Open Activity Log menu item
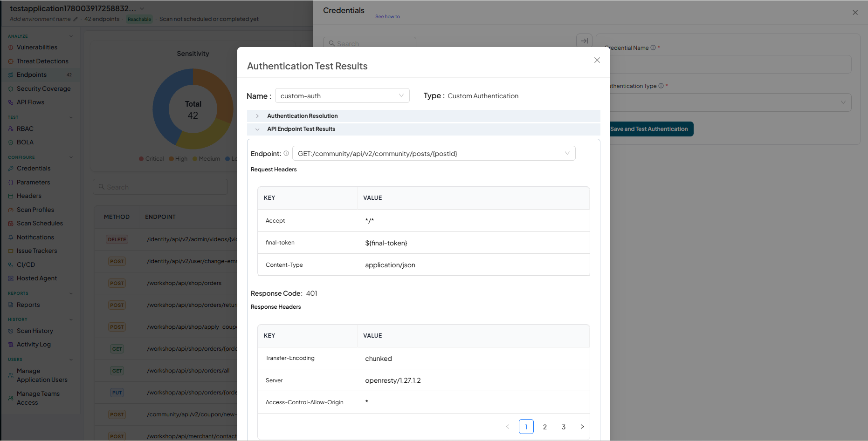This screenshot has width=868, height=441. pyautogui.click(x=34, y=345)
